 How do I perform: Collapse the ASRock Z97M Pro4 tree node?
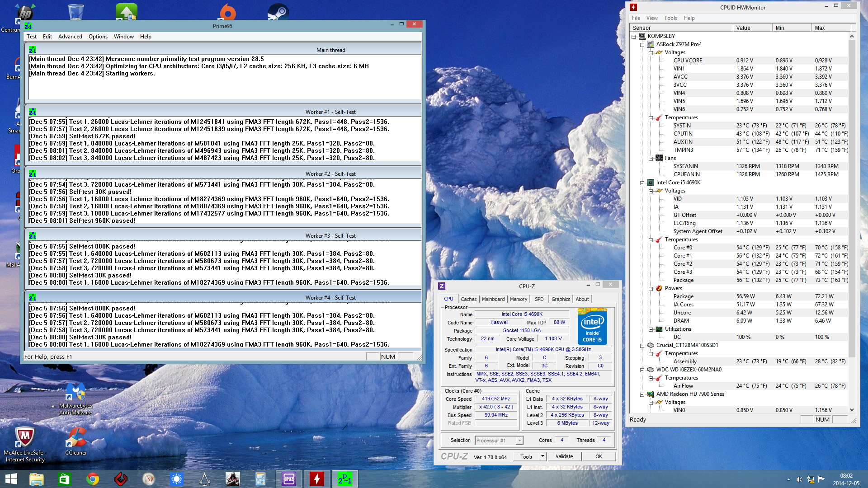[642, 44]
